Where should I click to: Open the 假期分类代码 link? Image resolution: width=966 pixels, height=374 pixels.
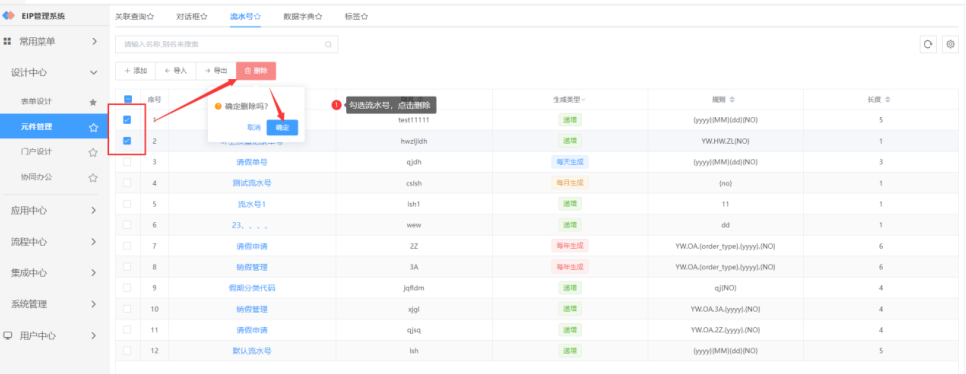coord(252,288)
